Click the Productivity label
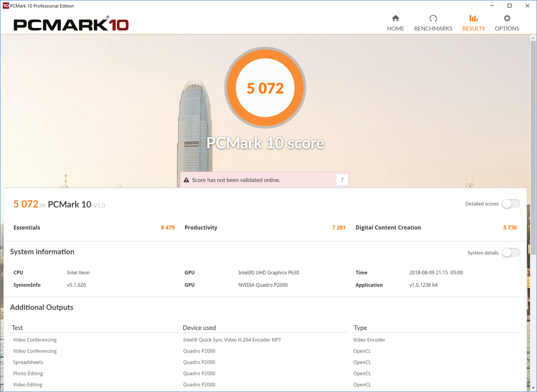Image resolution: width=537 pixels, height=392 pixels. 201,228
